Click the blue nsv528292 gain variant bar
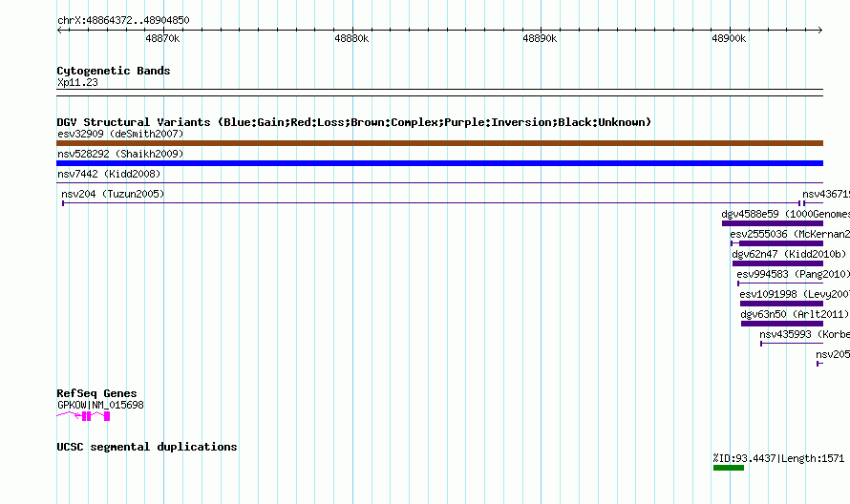 439,163
